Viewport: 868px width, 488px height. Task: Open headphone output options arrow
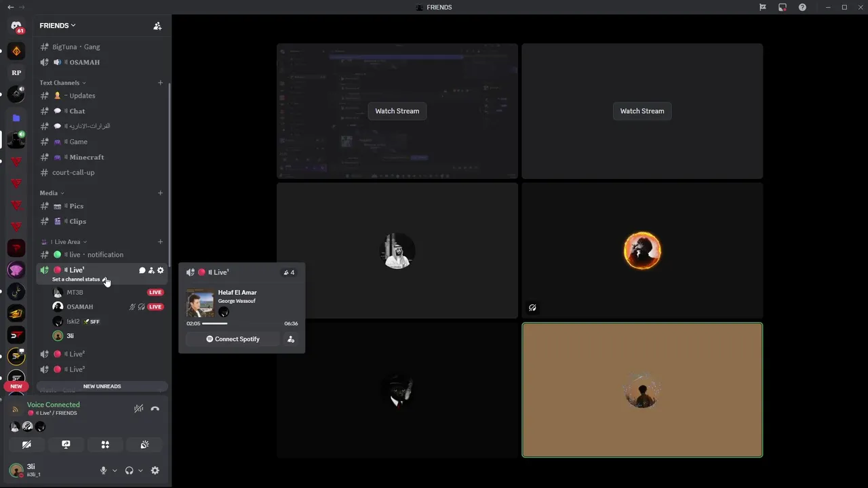pyautogui.click(x=140, y=470)
